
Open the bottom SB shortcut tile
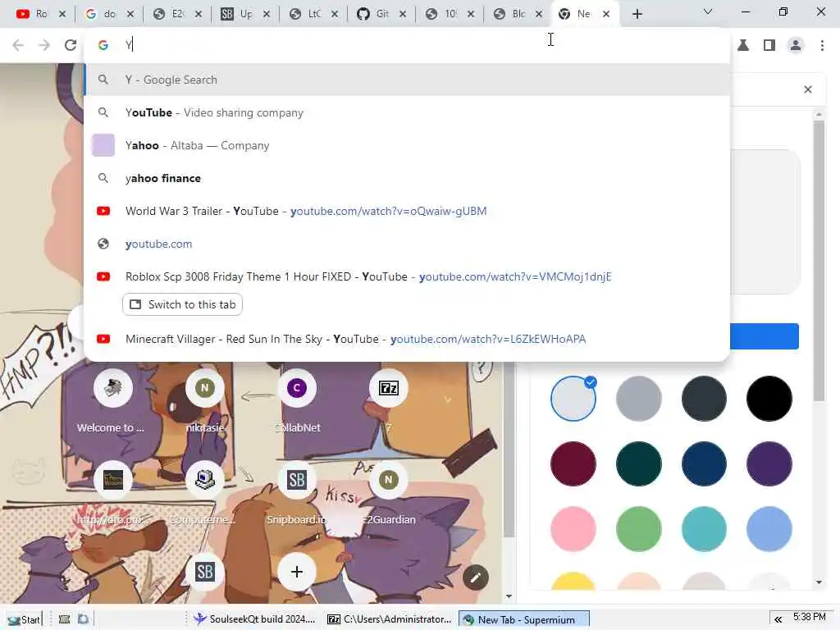(204, 572)
